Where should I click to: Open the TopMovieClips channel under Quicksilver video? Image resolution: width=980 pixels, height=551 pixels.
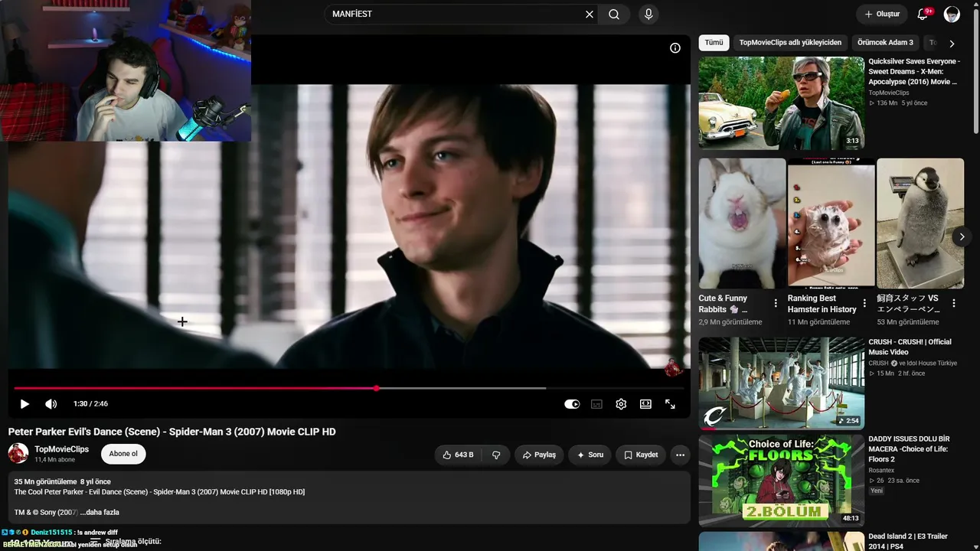(889, 93)
